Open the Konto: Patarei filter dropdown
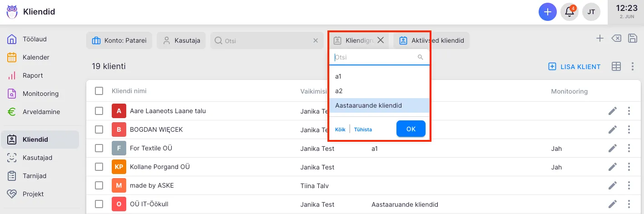 coord(119,40)
